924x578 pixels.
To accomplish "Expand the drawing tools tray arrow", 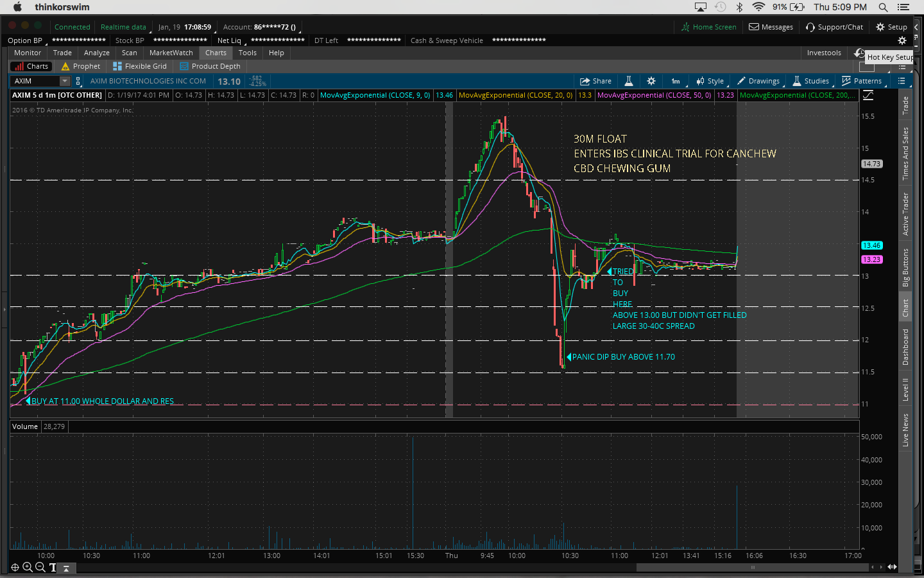I will point(66,568).
